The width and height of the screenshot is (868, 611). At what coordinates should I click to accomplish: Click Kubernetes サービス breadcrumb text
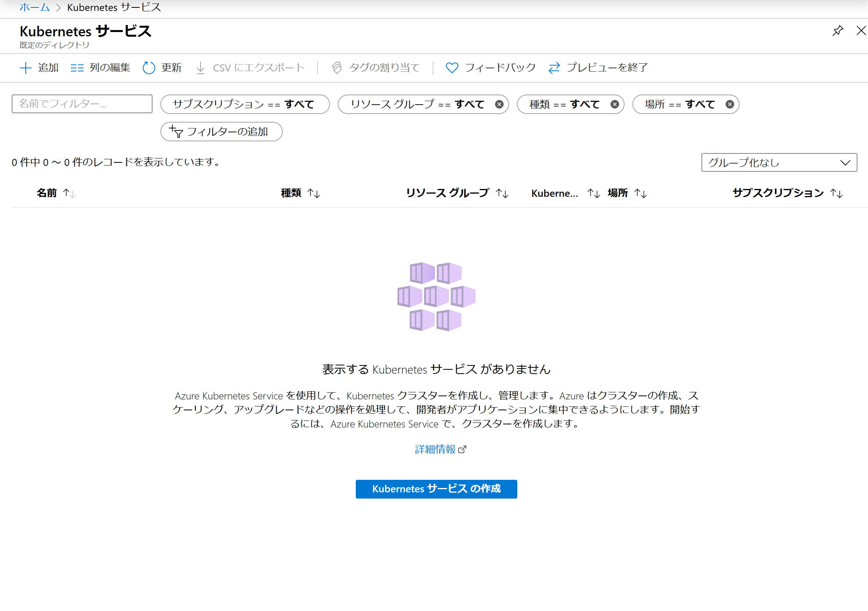pos(114,7)
